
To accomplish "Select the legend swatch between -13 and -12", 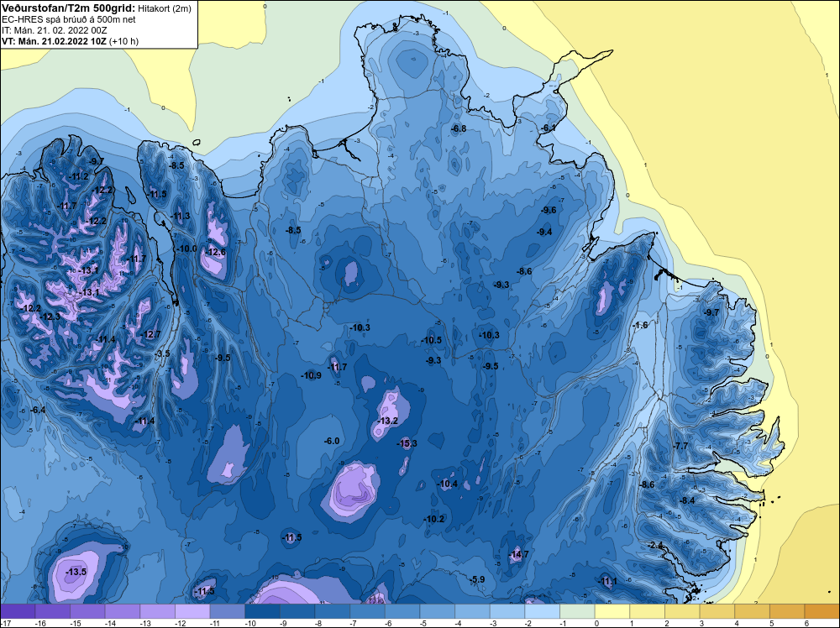I will coord(158,611).
